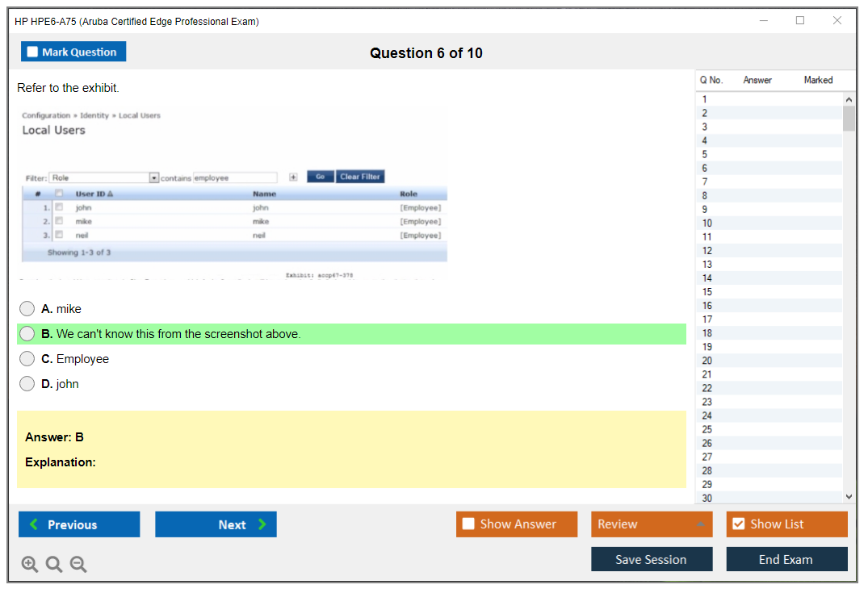Click the End Exam button

[786, 559]
